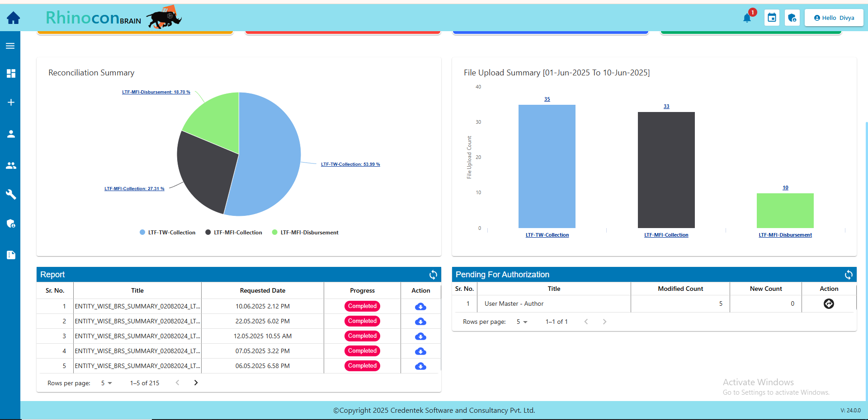Viewport: 868px width, 420px height.
Task: Click the plus icon in sidebar
Action: coord(11,103)
